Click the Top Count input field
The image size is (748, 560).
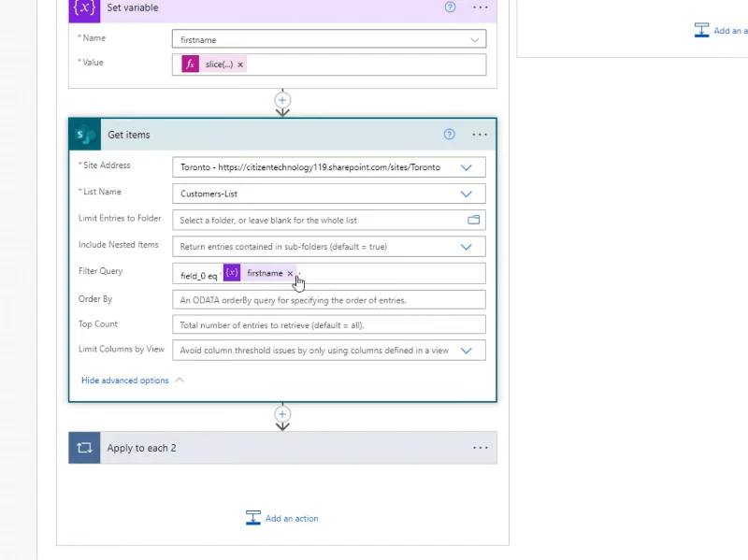[329, 324]
